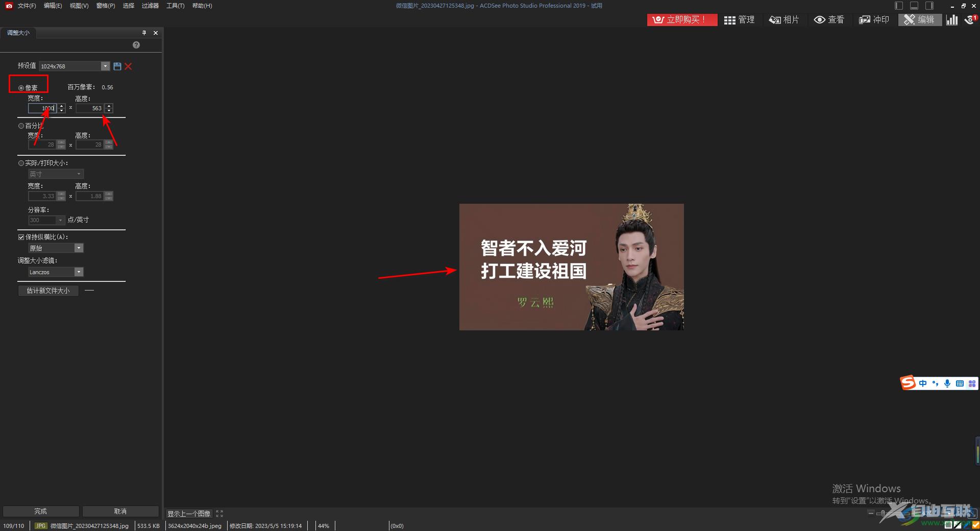Switch to 冲印 Develop mode
The width and height of the screenshot is (980, 531).
pyautogui.click(x=874, y=19)
